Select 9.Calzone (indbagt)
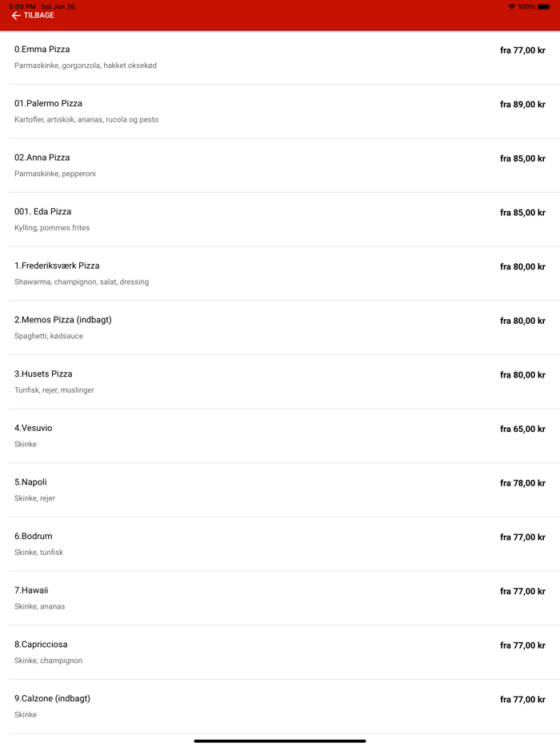The width and height of the screenshot is (560, 747). [53, 699]
